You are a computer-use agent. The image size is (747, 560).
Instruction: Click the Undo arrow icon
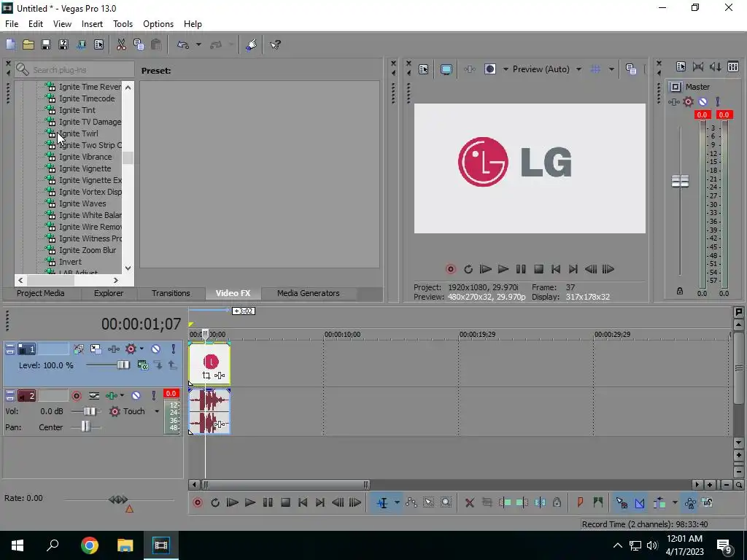[x=183, y=44]
